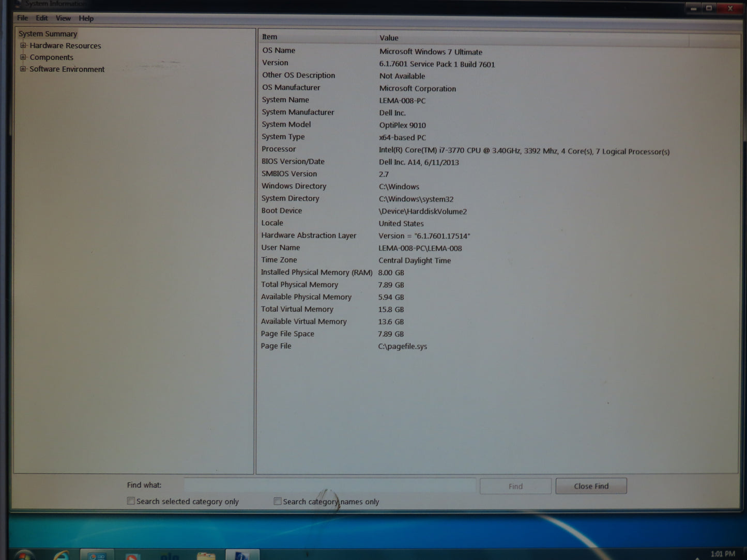This screenshot has height=560, width=747.
Task: Select the OS Manufacturer row label
Action: tap(291, 88)
